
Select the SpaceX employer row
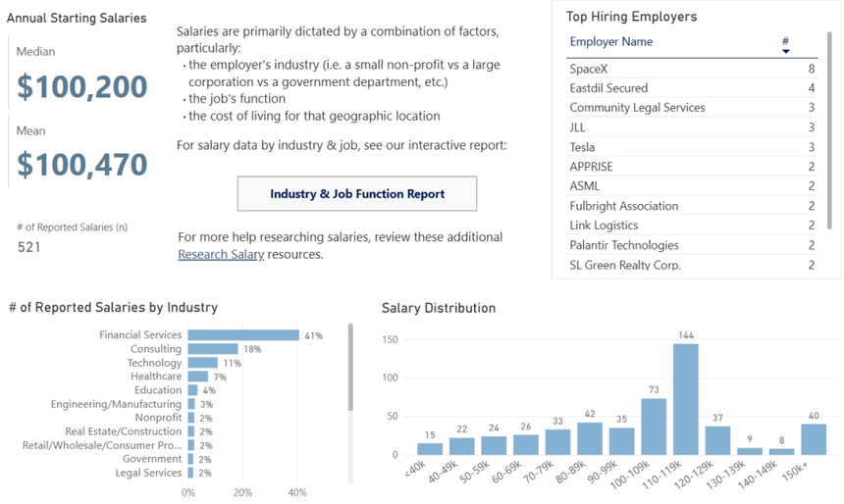click(x=692, y=69)
